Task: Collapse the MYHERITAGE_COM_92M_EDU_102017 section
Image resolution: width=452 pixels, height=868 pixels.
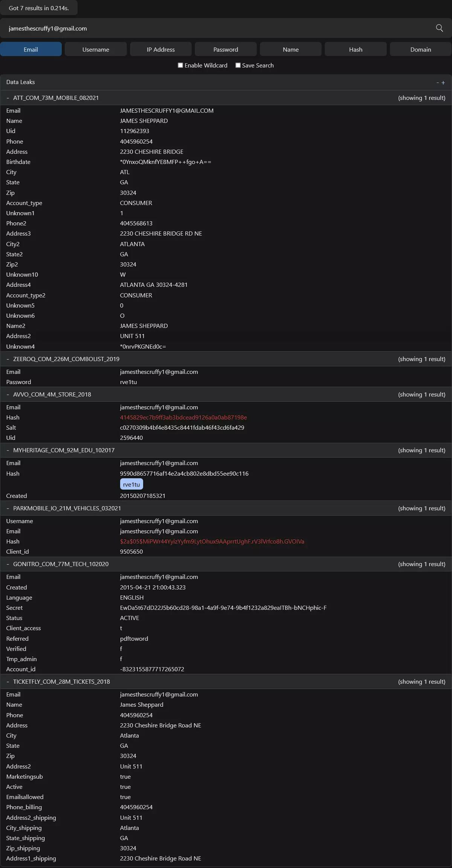Action: pos(8,450)
